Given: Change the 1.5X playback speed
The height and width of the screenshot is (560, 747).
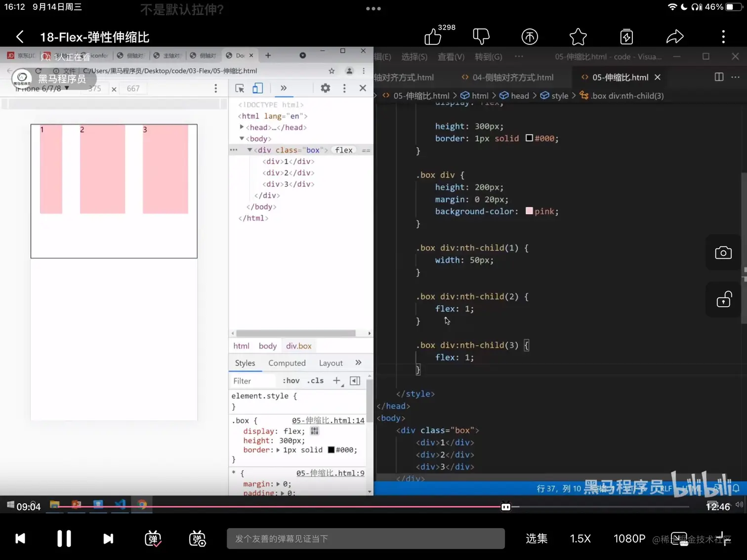Looking at the screenshot, I should pos(581,538).
